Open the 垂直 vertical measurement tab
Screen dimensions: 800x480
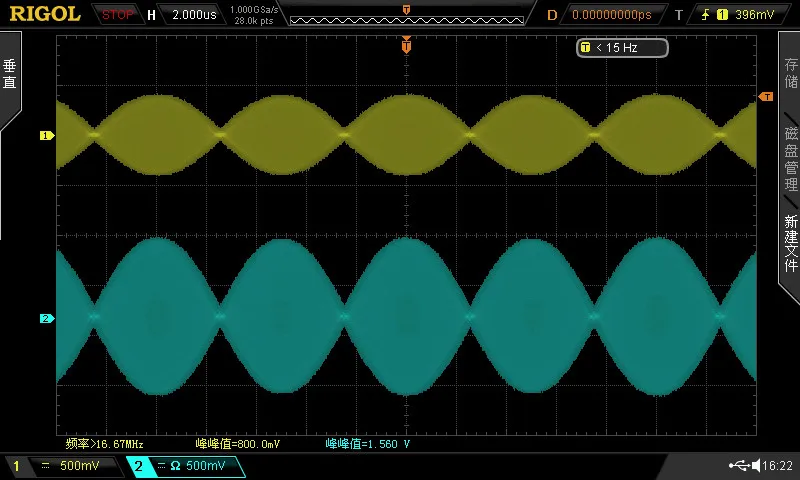tap(10, 74)
